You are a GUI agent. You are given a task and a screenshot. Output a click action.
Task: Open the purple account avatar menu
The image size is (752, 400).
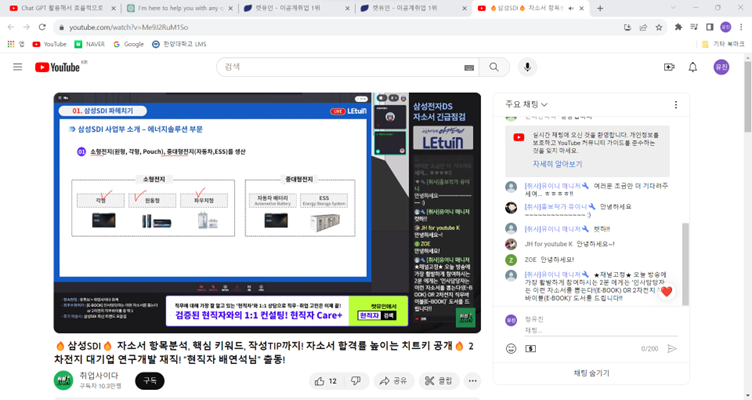pyautogui.click(x=721, y=67)
